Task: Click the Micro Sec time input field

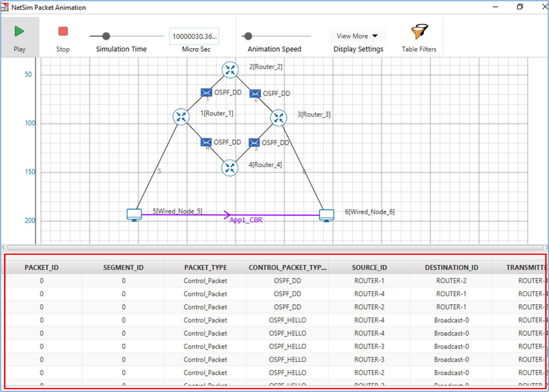Action: pos(194,36)
